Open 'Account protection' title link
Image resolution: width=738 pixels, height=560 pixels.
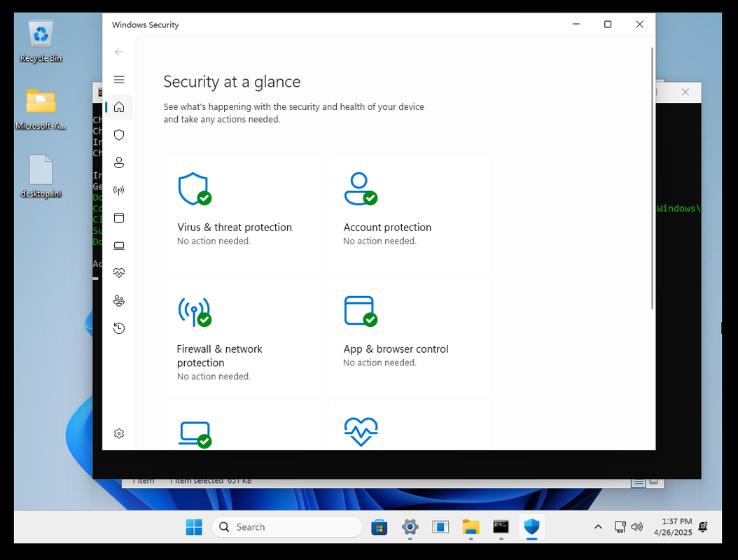[x=387, y=227]
